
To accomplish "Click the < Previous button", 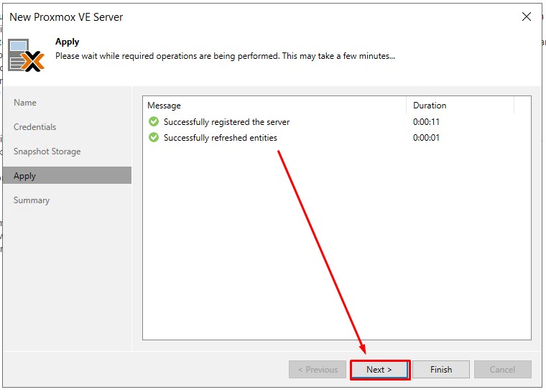I will [317, 370].
